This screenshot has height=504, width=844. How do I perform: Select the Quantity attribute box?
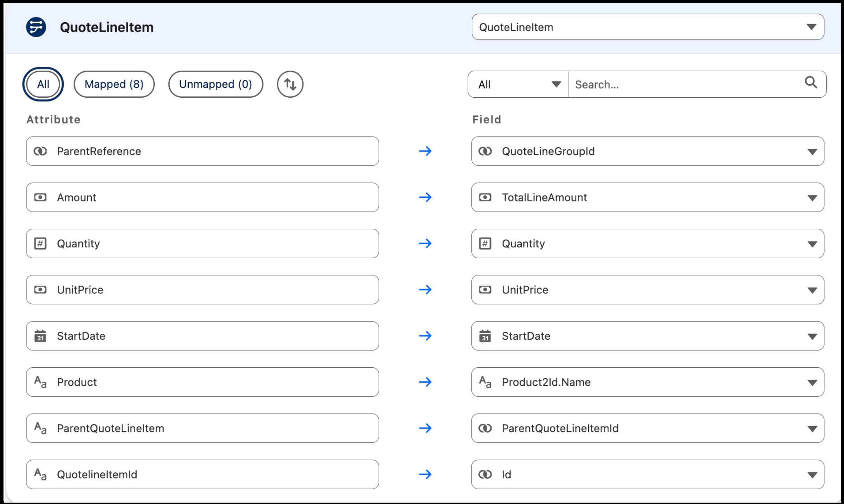pos(203,243)
